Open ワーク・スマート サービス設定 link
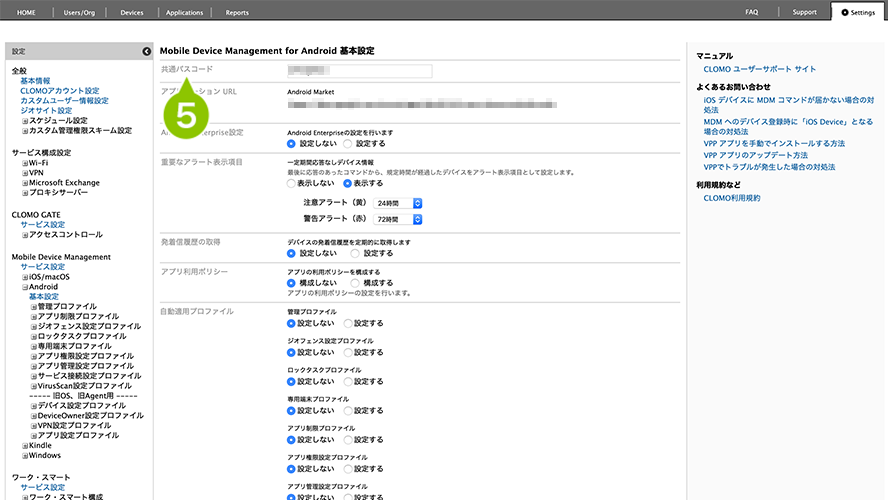Viewport: 889px width, 500px height. (43, 488)
